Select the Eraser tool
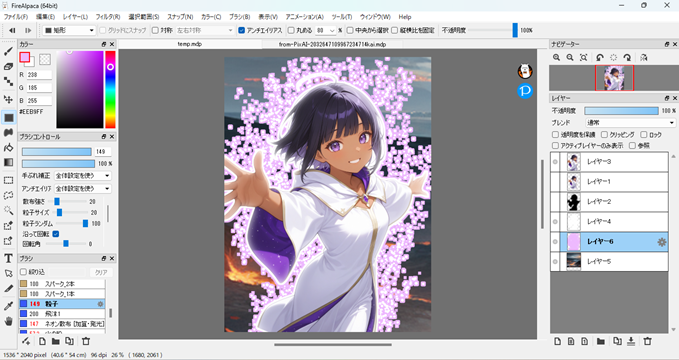The height and width of the screenshot is (360, 679). (x=8, y=67)
